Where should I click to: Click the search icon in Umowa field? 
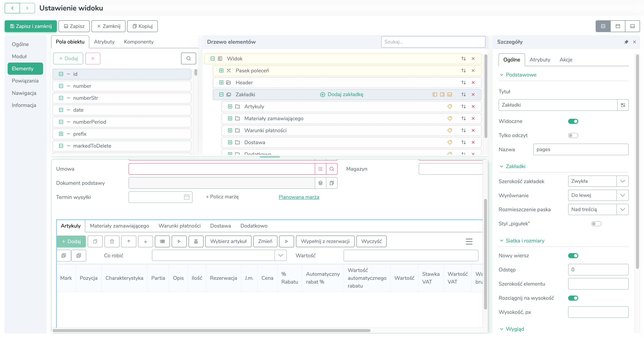coord(332,169)
